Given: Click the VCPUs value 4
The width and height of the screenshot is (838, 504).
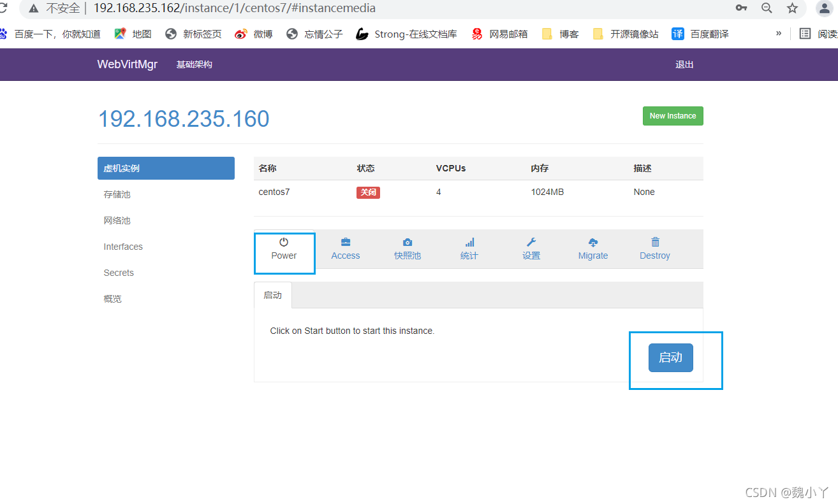Looking at the screenshot, I should [439, 192].
